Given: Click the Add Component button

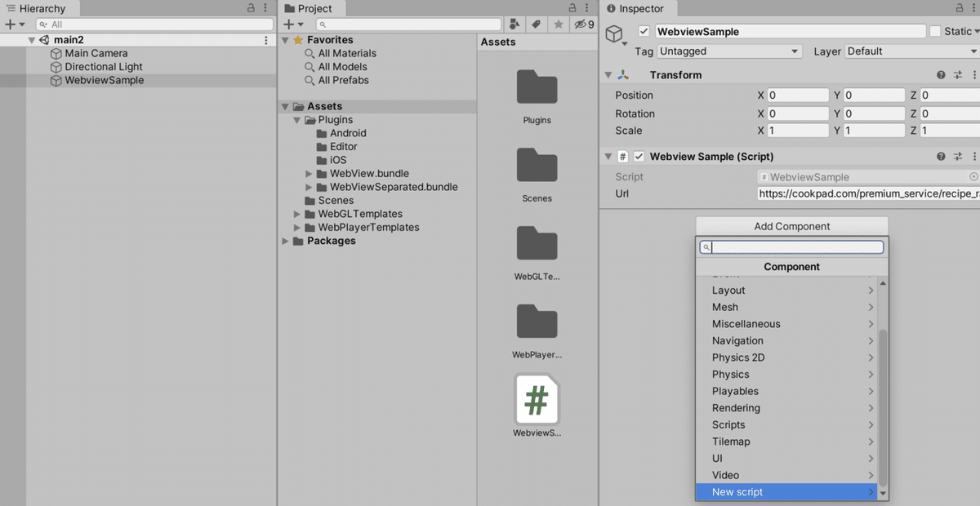Looking at the screenshot, I should click(791, 226).
